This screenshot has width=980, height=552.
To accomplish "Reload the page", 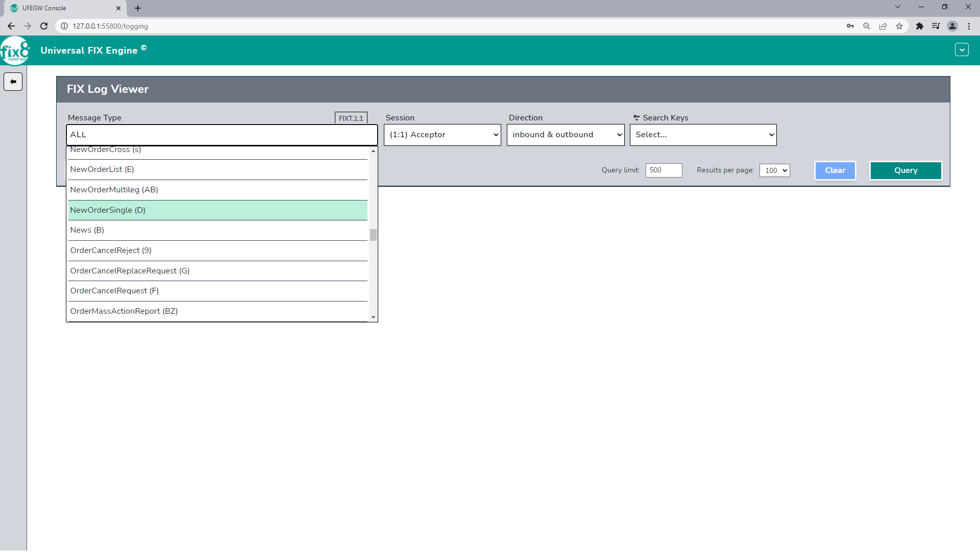I will (x=44, y=26).
